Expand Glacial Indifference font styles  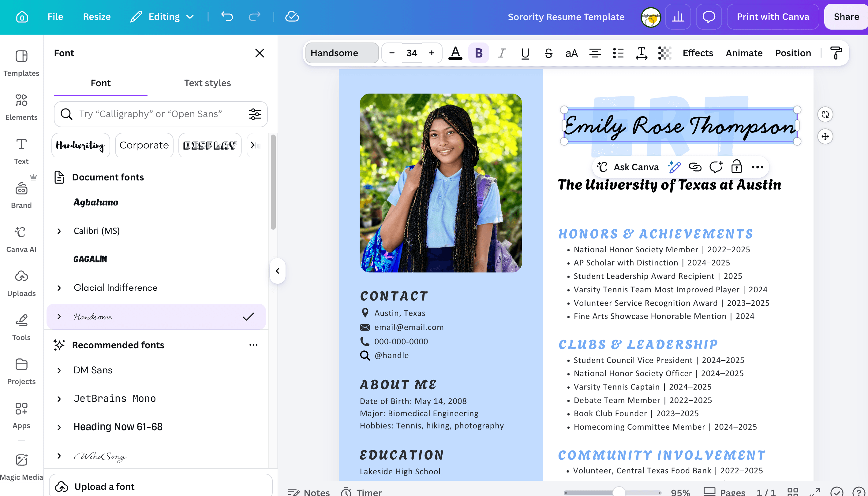pyautogui.click(x=59, y=288)
